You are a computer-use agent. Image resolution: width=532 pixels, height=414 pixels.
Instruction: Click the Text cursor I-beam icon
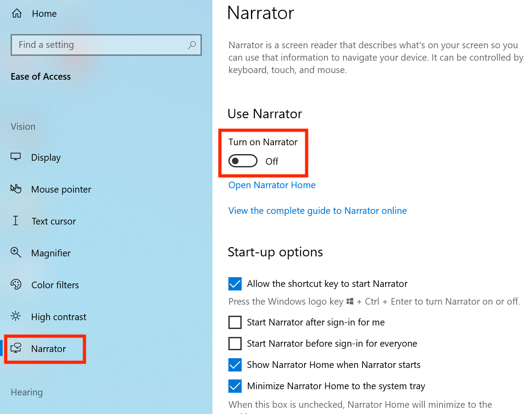[x=16, y=221]
